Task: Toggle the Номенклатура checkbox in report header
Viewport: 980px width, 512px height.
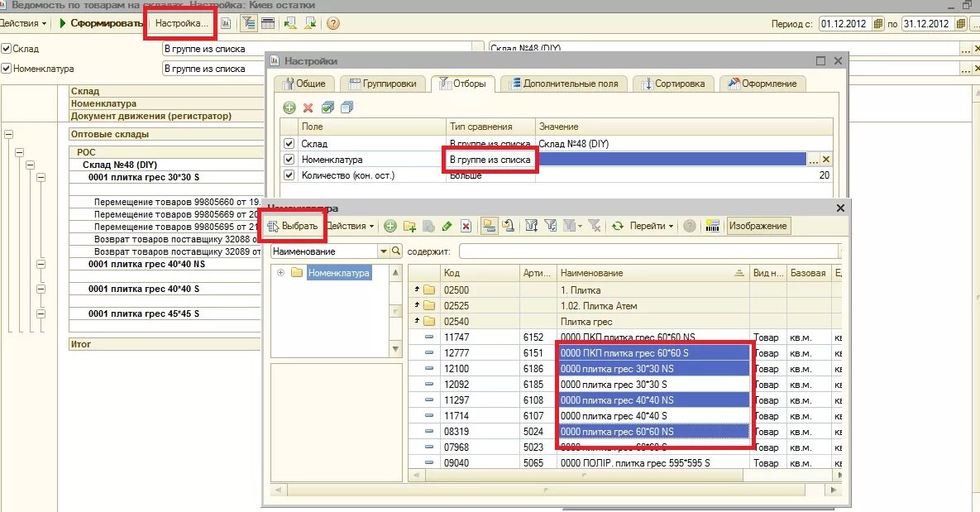Action: pyautogui.click(x=7, y=68)
